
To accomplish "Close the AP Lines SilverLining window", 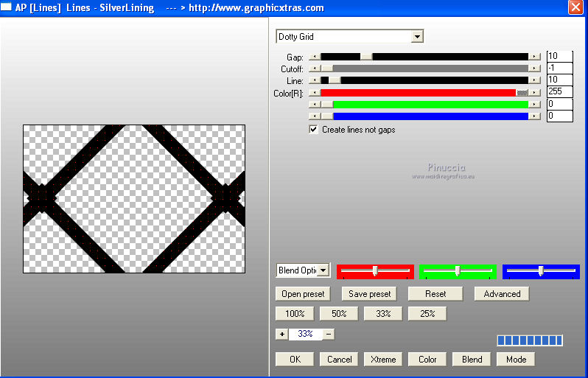I will pos(575,7).
